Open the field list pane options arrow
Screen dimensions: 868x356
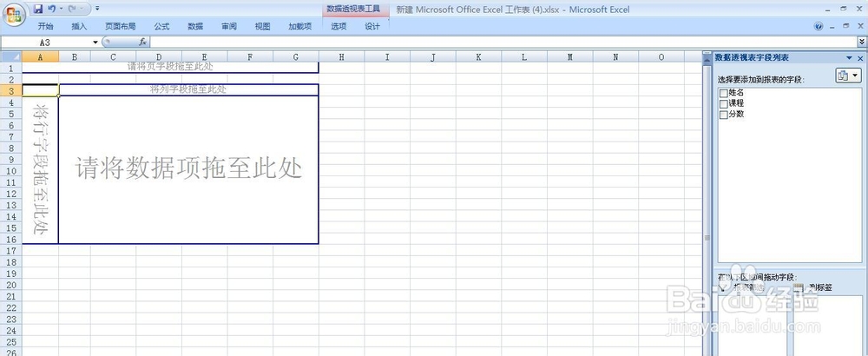[849, 58]
